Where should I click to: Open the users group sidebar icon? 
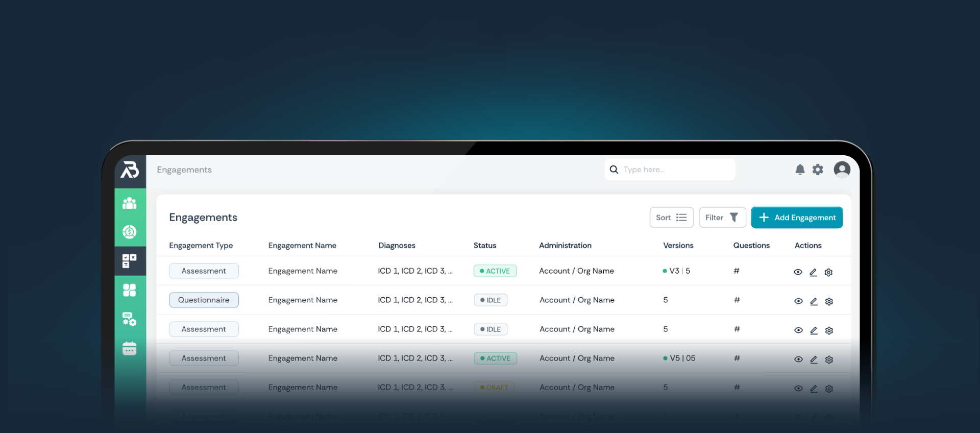tap(130, 203)
